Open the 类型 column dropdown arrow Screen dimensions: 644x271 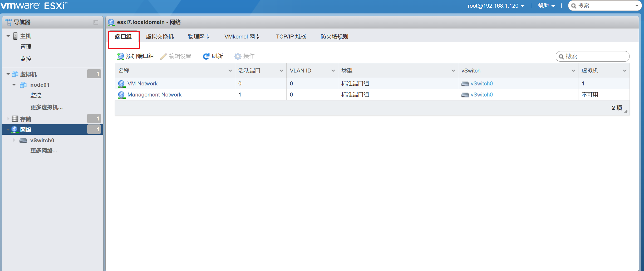453,71
